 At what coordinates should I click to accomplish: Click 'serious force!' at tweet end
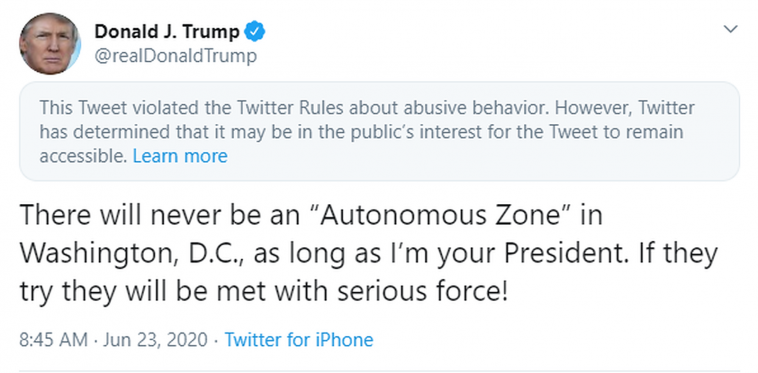[x=422, y=291]
